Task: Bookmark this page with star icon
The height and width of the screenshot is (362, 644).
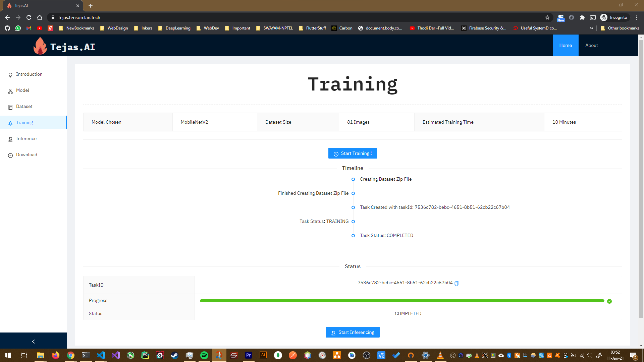Action: [547, 17]
